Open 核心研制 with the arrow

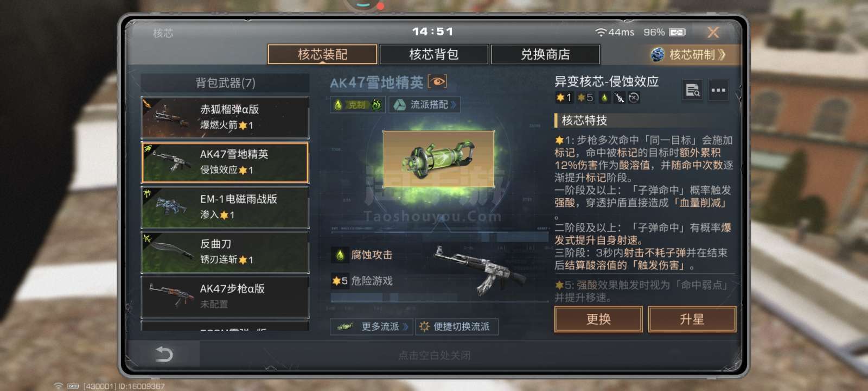click(x=722, y=54)
